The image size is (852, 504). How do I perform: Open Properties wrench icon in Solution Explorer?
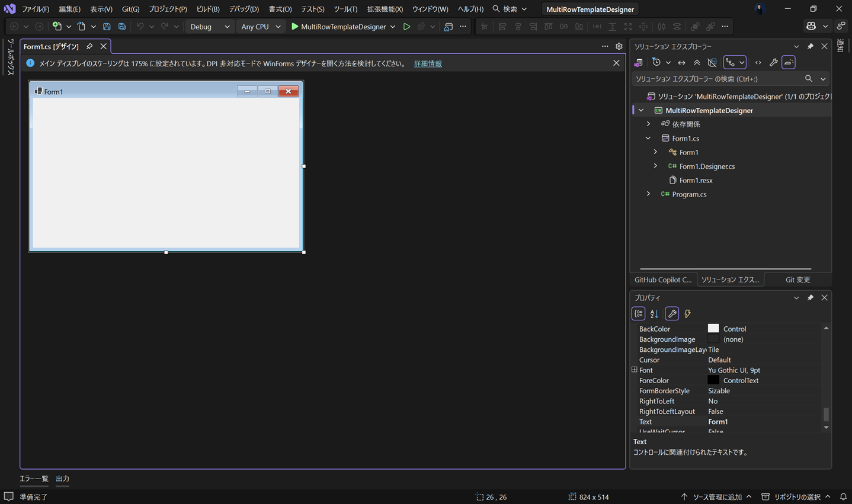[x=773, y=62]
